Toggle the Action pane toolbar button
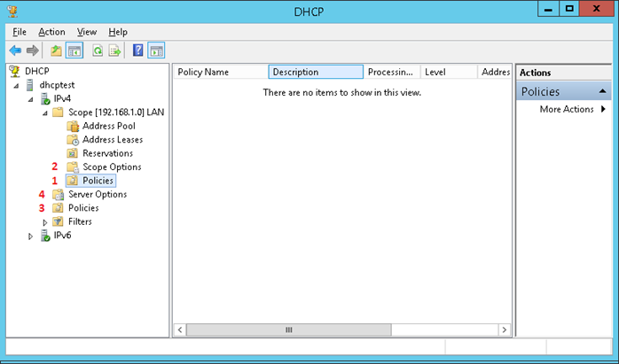 coord(156,50)
